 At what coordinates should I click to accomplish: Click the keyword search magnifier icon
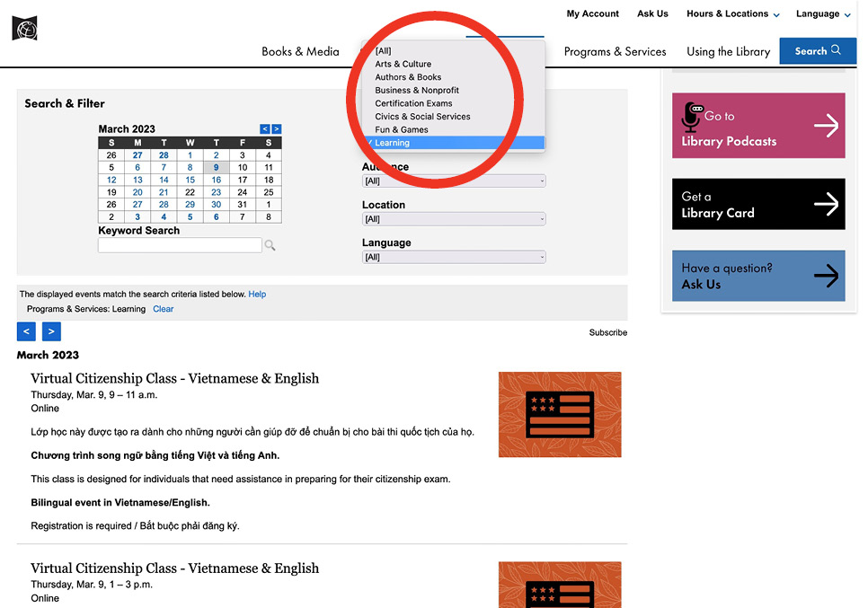[x=269, y=244]
